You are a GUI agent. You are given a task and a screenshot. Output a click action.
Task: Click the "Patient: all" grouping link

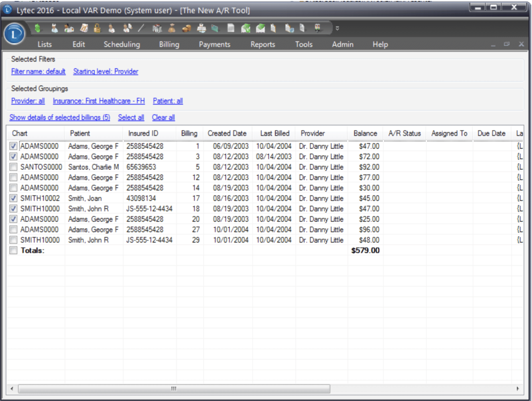tap(168, 101)
